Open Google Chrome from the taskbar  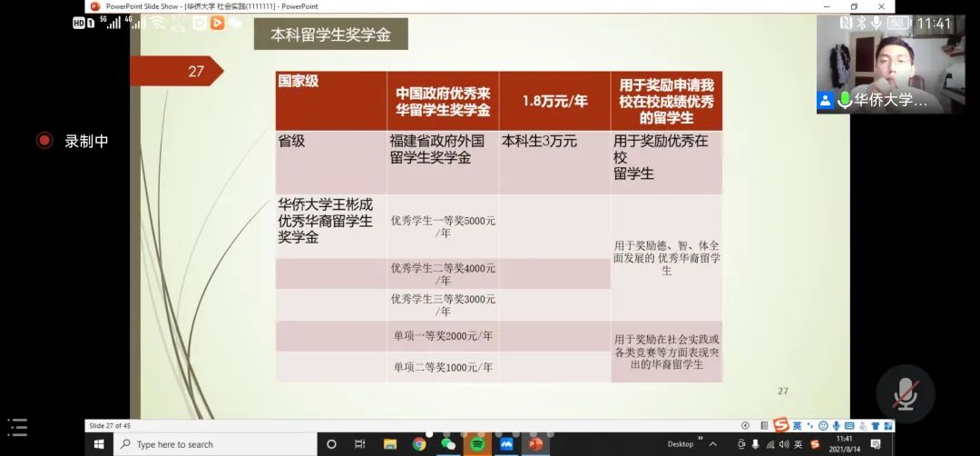(419, 444)
